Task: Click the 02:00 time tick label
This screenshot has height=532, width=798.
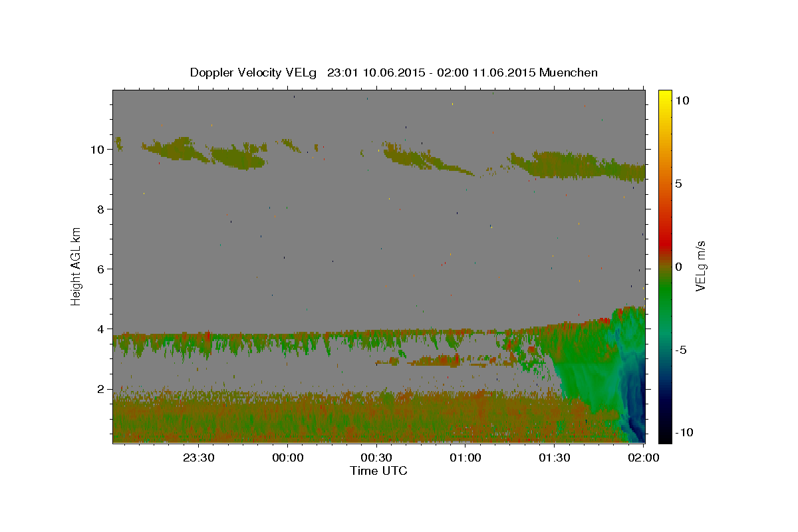Action: pyautogui.click(x=644, y=458)
